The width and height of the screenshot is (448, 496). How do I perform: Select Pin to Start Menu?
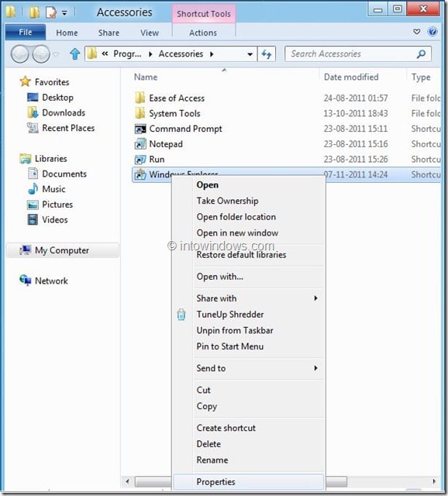click(x=229, y=346)
